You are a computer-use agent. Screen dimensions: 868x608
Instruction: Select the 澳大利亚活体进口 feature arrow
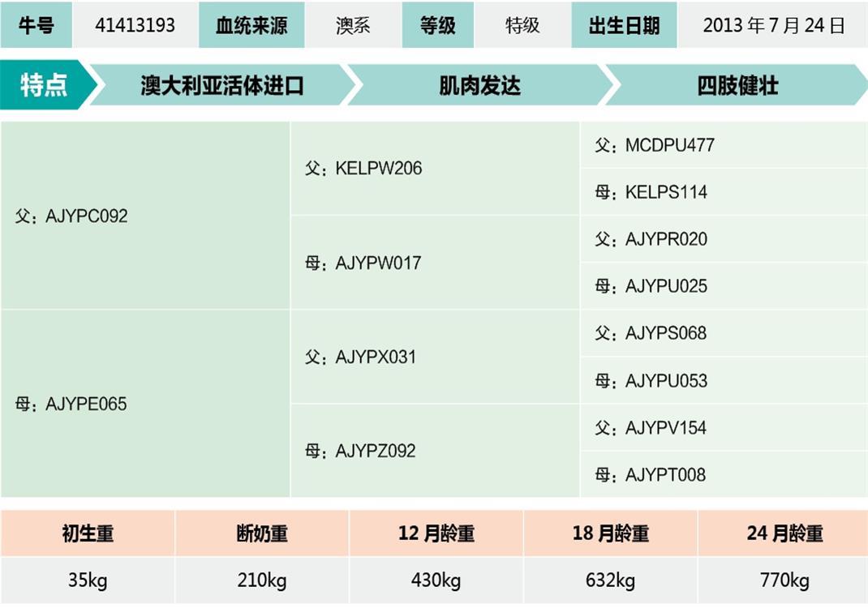[221, 85]
